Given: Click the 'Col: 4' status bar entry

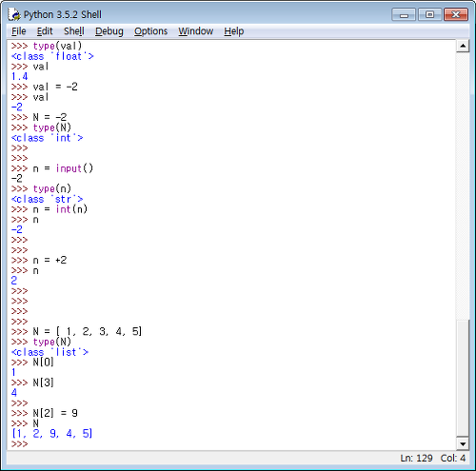Looking at the screenshot, I should (453, 459).
